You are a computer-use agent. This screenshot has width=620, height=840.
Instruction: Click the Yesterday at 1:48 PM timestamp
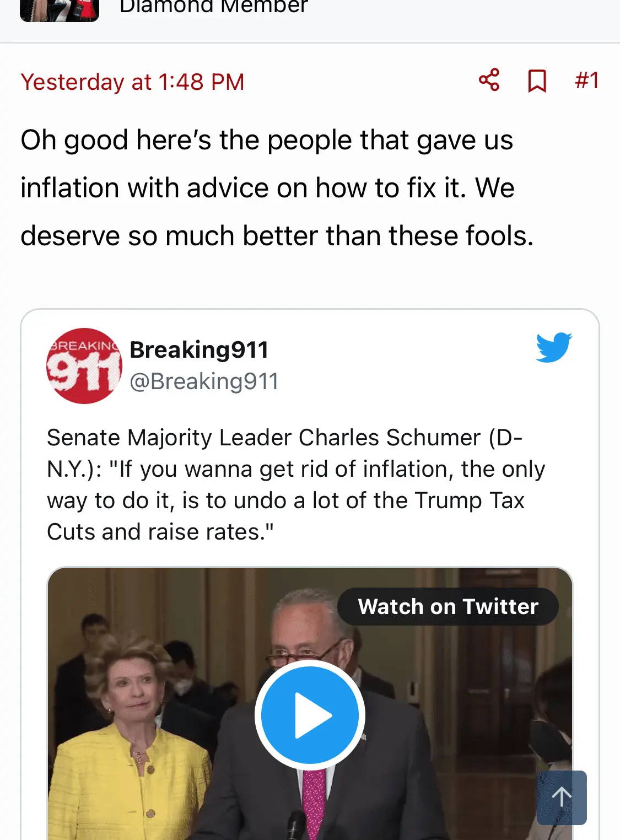[x=132, y=82]
